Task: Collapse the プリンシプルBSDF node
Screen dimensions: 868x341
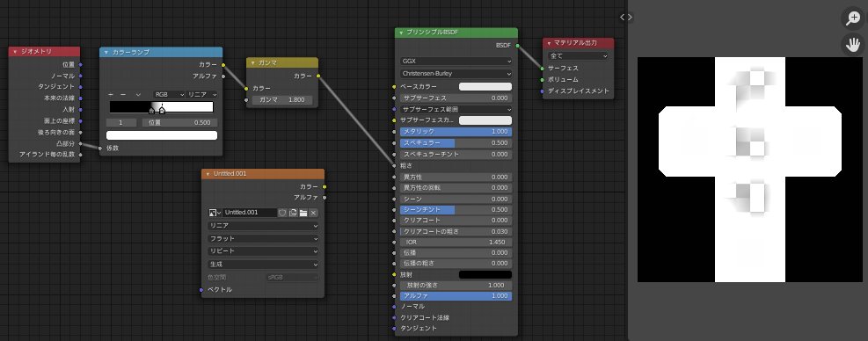Action: click(x=401, y=33)
